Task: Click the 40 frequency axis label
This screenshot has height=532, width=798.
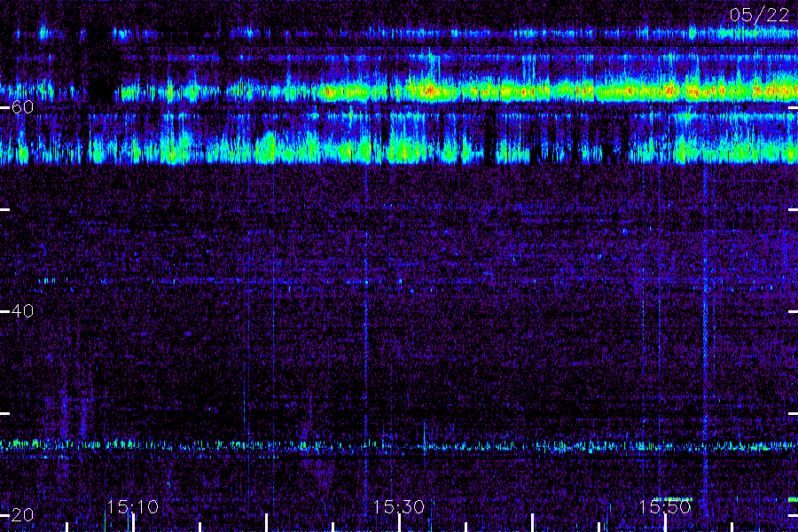Action: click(22, 310)
